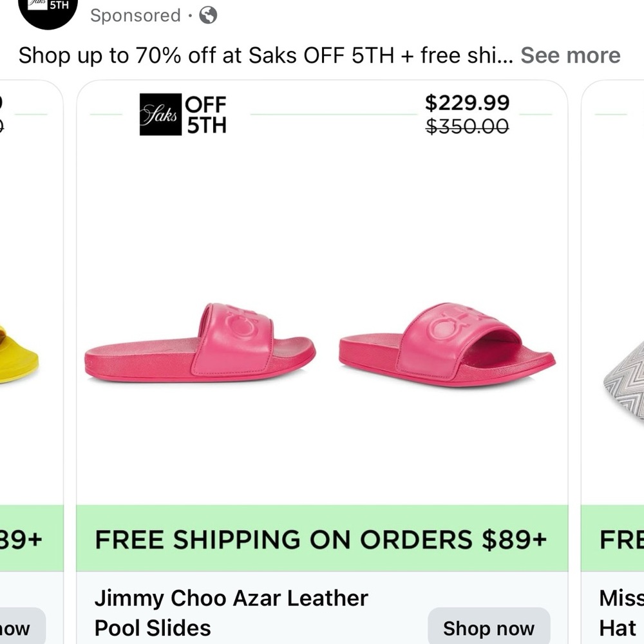
Task: Click the Sponsored label
Action: coord(135,15)
